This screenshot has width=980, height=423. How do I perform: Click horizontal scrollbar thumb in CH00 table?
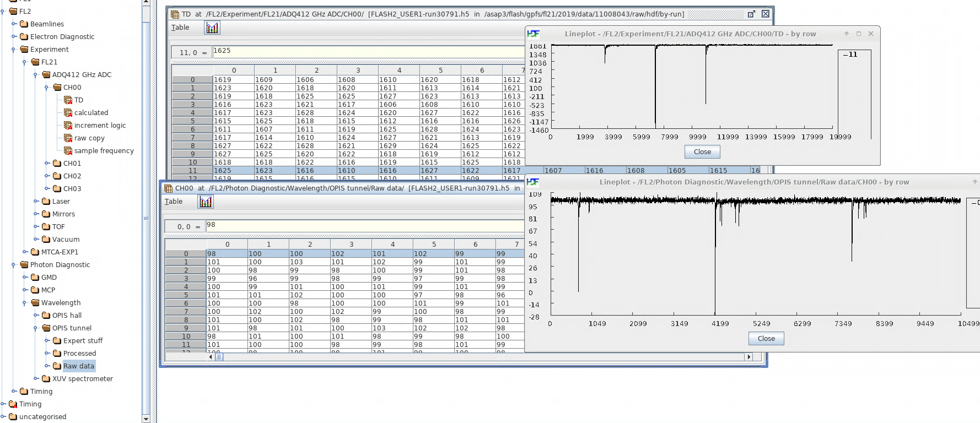coord(219,357)
